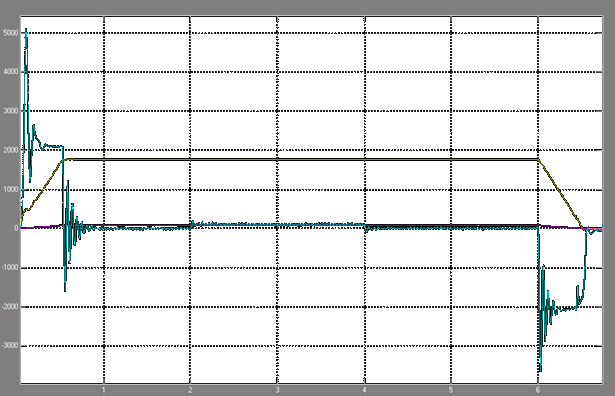The image size is (615, 396).
Task: Click the y-axis zero label
Action: click(16, 228)
